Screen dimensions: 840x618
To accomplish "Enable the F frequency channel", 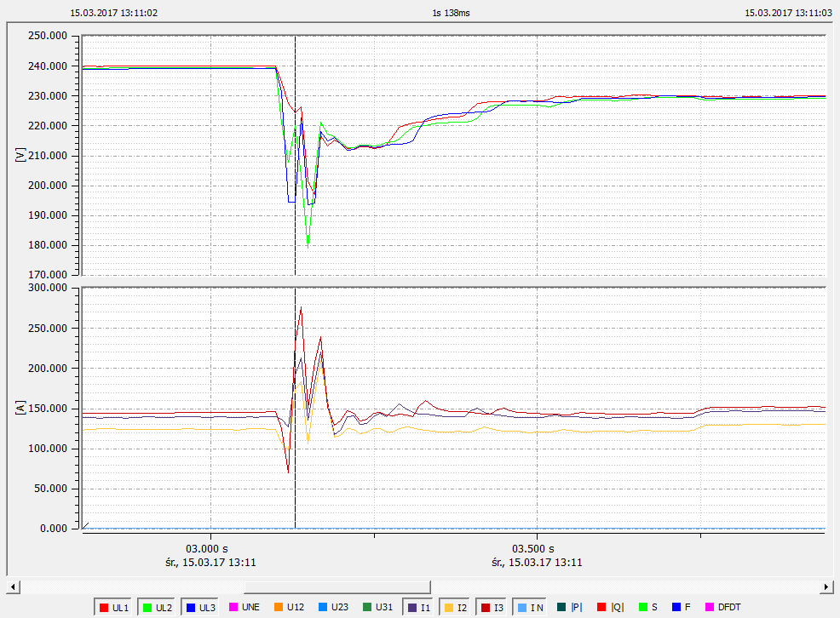I will (682, 607).
